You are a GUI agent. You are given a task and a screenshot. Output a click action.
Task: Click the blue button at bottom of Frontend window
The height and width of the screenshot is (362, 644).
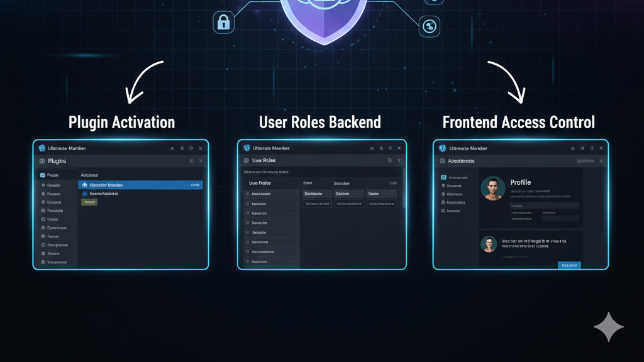click(569, 265)
